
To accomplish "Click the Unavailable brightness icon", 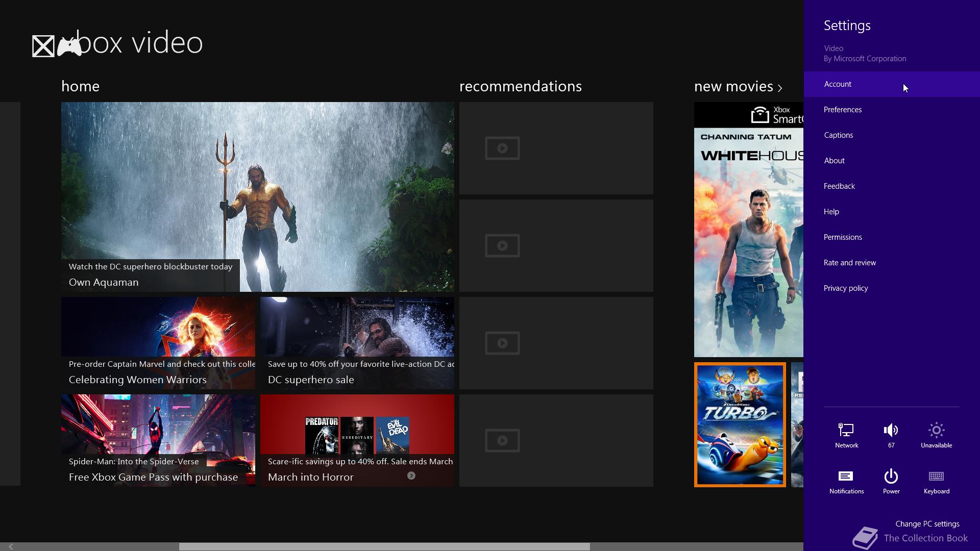I will coord(936,430).
